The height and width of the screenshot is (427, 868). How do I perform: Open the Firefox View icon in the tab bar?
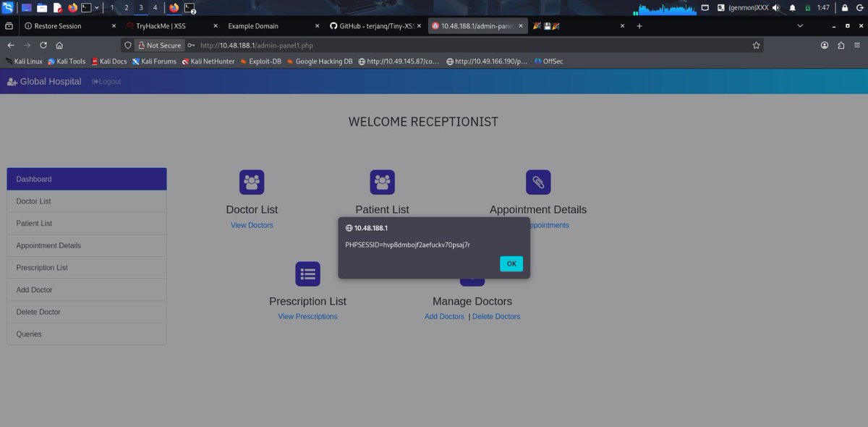9,25
